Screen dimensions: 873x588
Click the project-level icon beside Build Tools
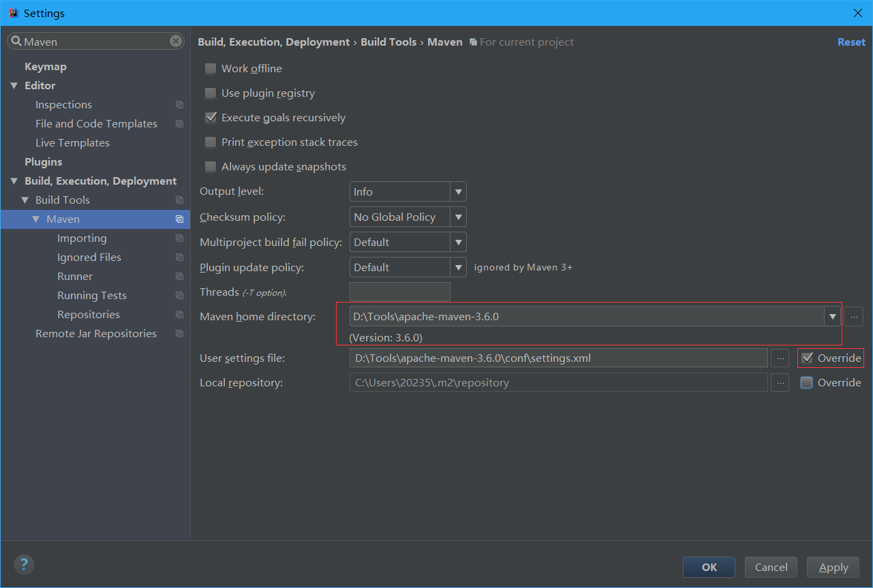pyautogui.click(x=179, y=200)
